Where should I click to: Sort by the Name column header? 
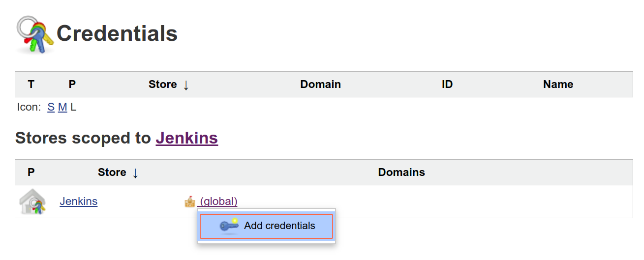coord(558,85)
